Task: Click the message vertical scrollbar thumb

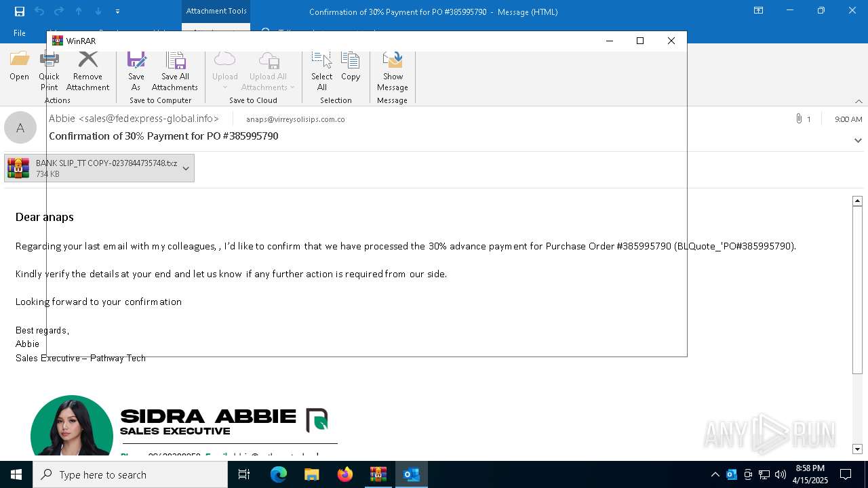Action: [857, 290]
